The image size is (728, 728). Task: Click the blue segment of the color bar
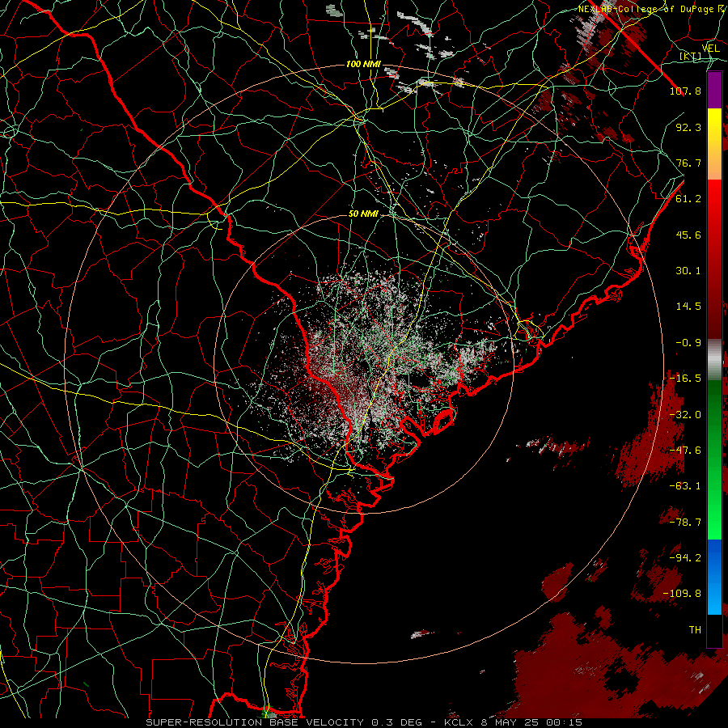[x=714, y=577]
